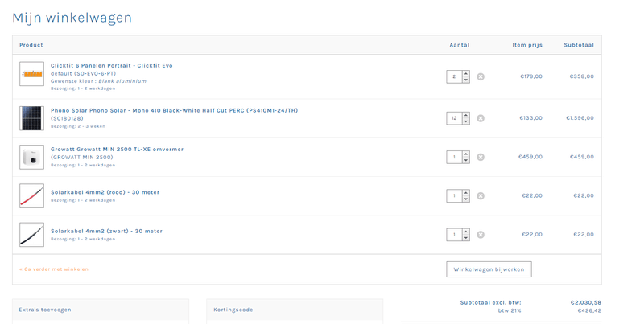Increase Solarkabel zwart quantity

point(466,232)
